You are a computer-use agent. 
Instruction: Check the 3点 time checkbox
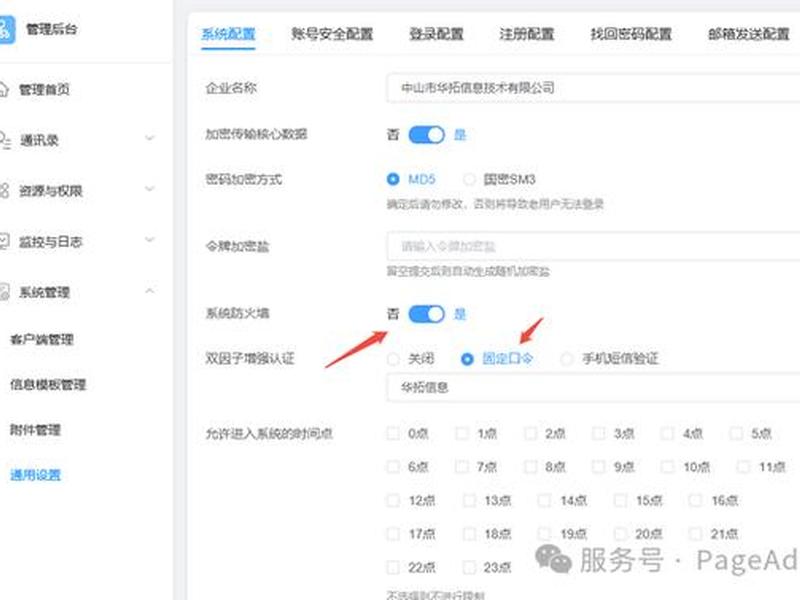click(x=598, y=433)
